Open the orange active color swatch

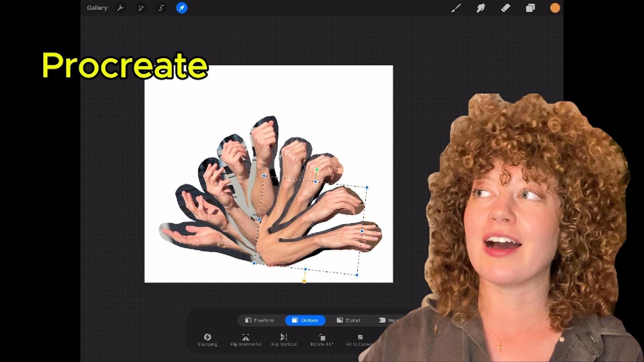(x=555, y=8)
